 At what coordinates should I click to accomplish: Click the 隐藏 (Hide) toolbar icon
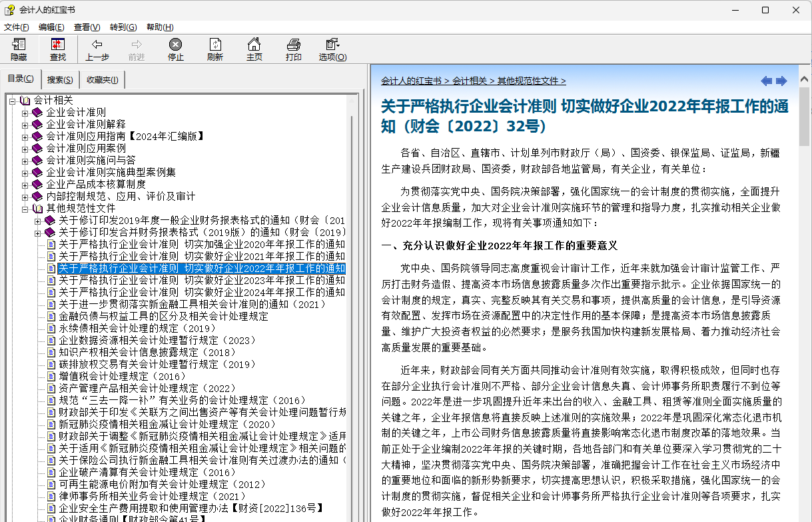19,49
